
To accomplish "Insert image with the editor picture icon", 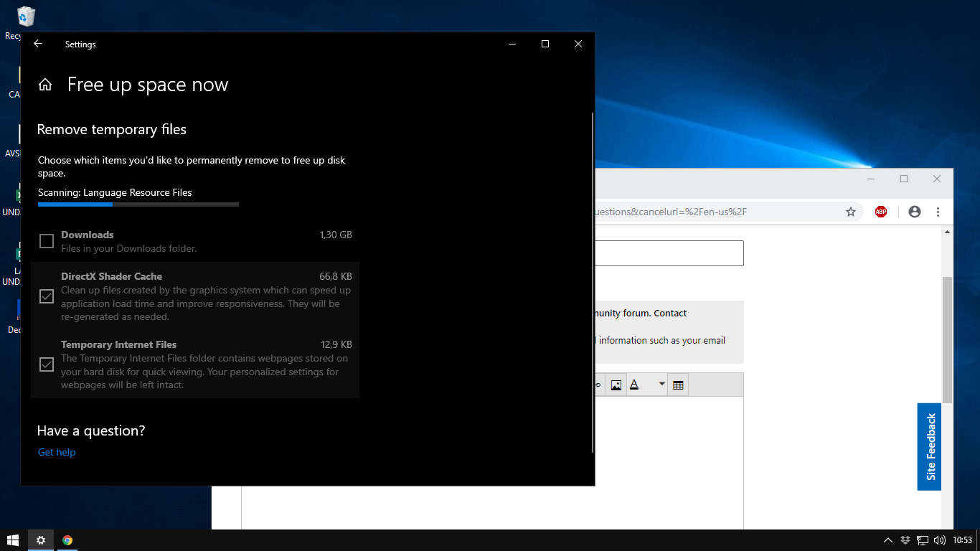I will [616, 385].
